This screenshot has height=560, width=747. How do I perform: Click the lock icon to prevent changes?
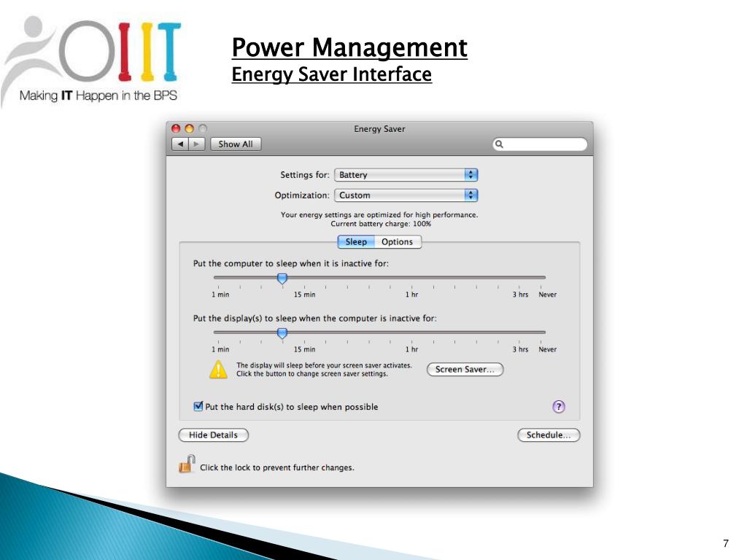(187, 464)
